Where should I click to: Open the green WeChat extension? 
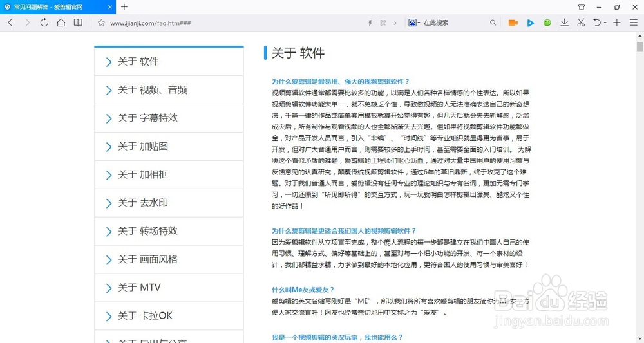coord(547,23)
